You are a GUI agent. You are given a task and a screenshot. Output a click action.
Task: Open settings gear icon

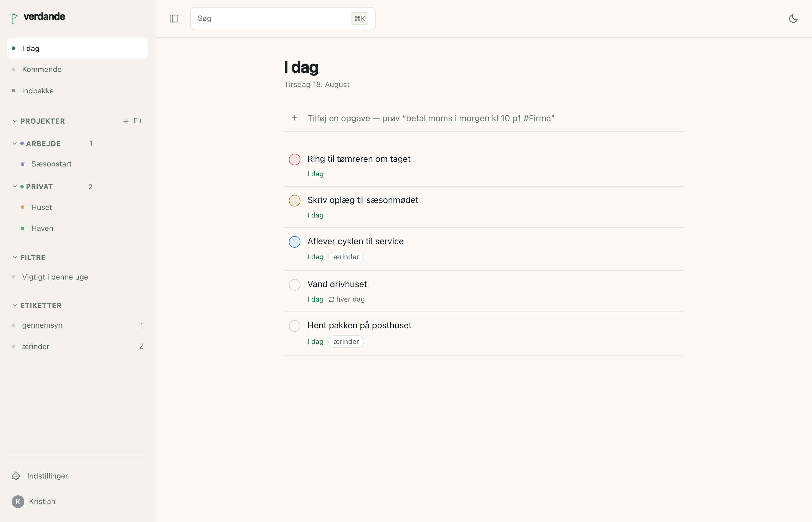(16, 476)
